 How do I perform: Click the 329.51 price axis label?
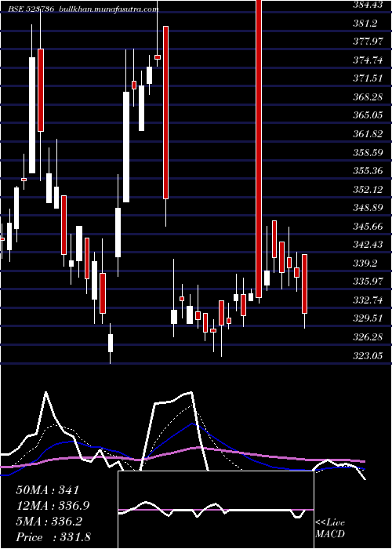tap(368, 318)
